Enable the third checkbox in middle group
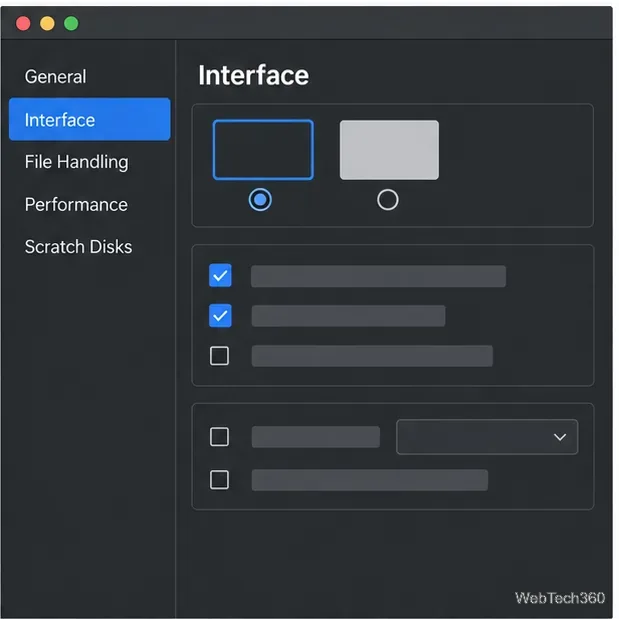 219,356
